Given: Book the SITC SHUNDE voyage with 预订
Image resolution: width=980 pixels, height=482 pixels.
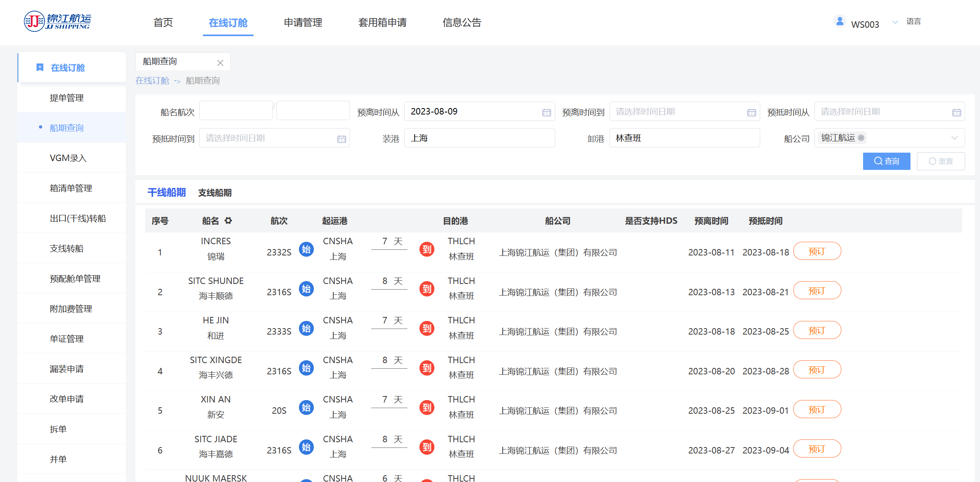Looking at the screenshot, I should (x=817, y=290).
